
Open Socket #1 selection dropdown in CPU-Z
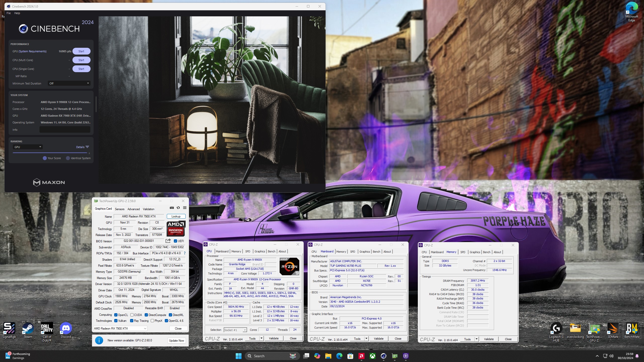[235, 330]
